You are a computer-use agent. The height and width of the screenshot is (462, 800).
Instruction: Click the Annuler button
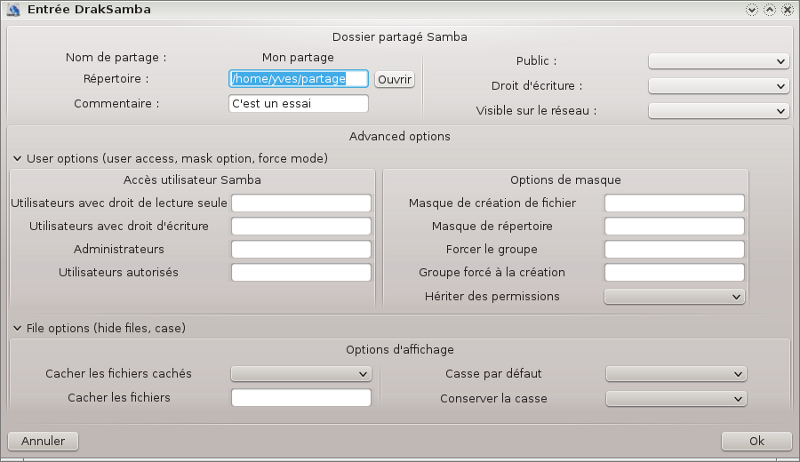tap(43, 441)
